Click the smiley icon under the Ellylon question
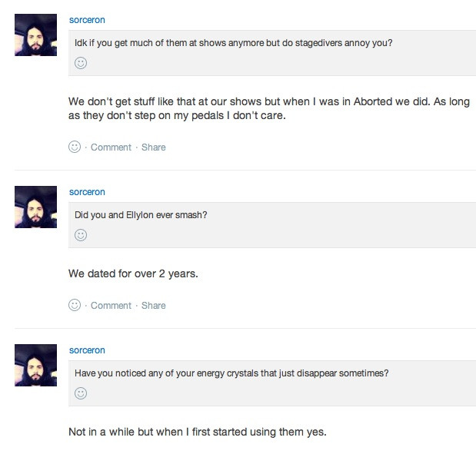Image resolution: width=476 pixels, height=454 pixels. (x=81, y=235)
